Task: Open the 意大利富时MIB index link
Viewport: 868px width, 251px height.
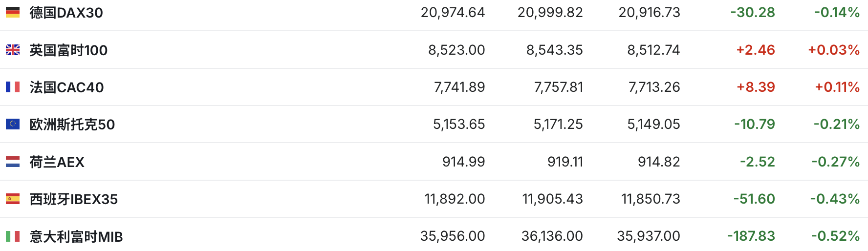Action: 76,236
